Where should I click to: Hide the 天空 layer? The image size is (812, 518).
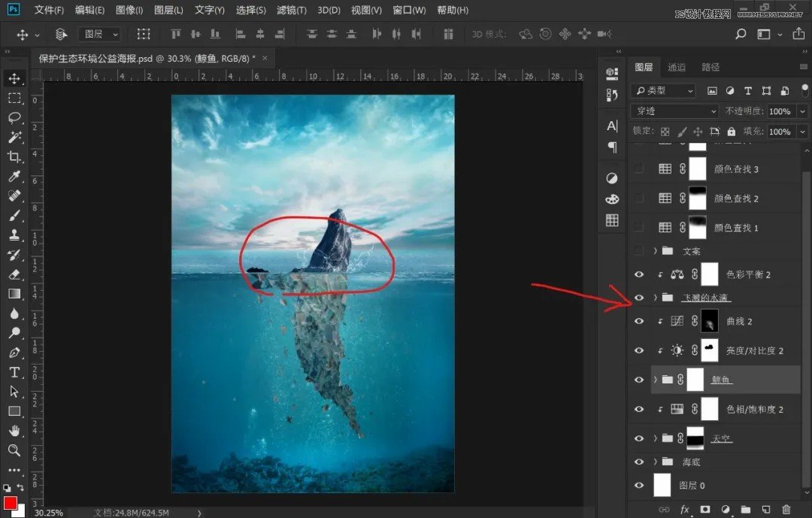[x=640, y=438]
